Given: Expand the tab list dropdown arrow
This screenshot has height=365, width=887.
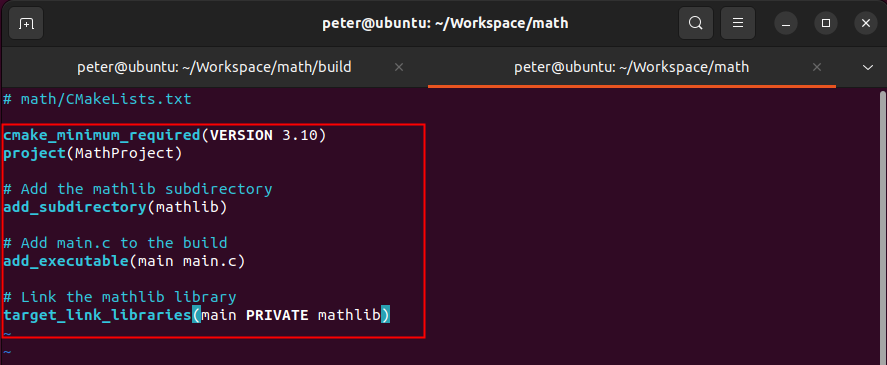Looking at the screenshot, I should click(868, 67).
